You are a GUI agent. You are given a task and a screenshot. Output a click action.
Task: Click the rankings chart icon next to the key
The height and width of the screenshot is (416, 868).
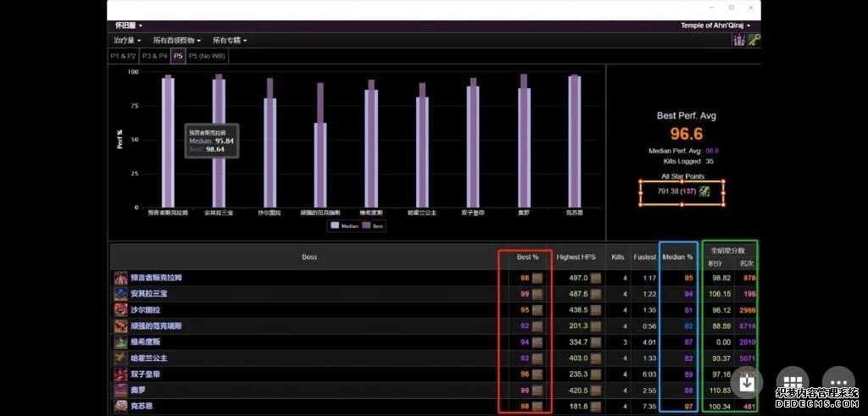[739, 40]
